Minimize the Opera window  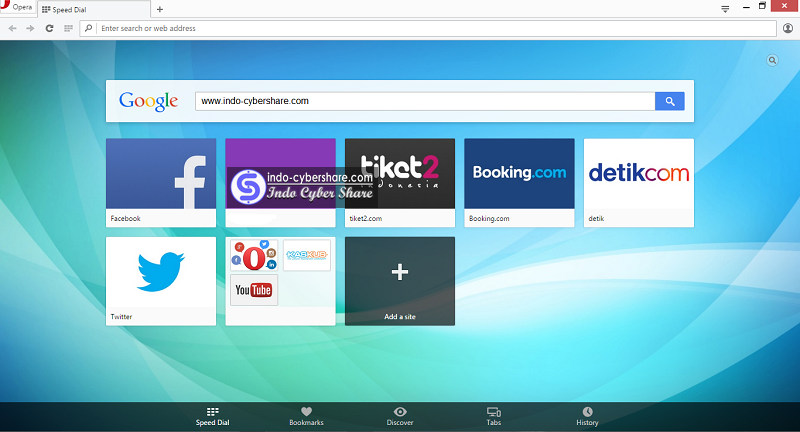point(746,7)
